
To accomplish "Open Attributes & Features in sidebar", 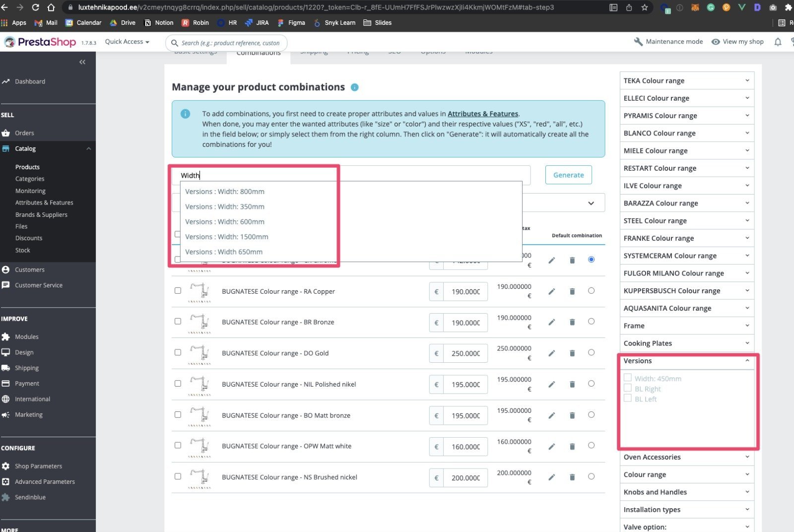I will [44, 202].
